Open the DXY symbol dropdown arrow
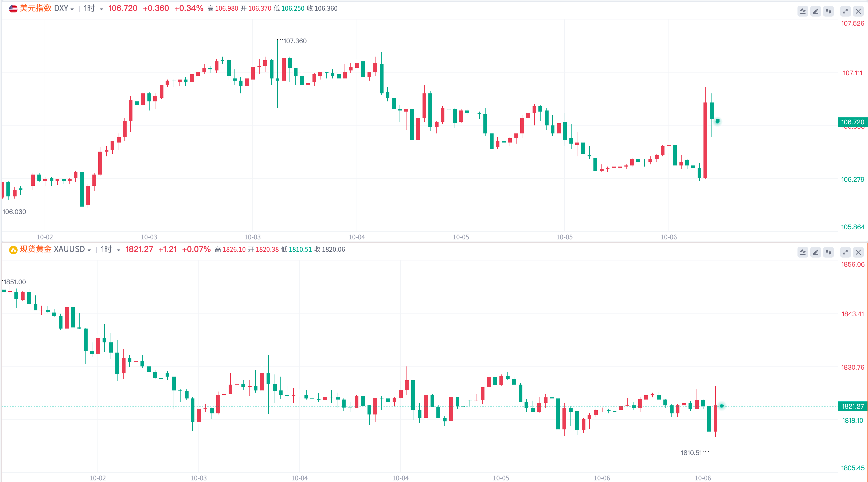The height and width of the screenshot is (482, 868). point(72,9)
